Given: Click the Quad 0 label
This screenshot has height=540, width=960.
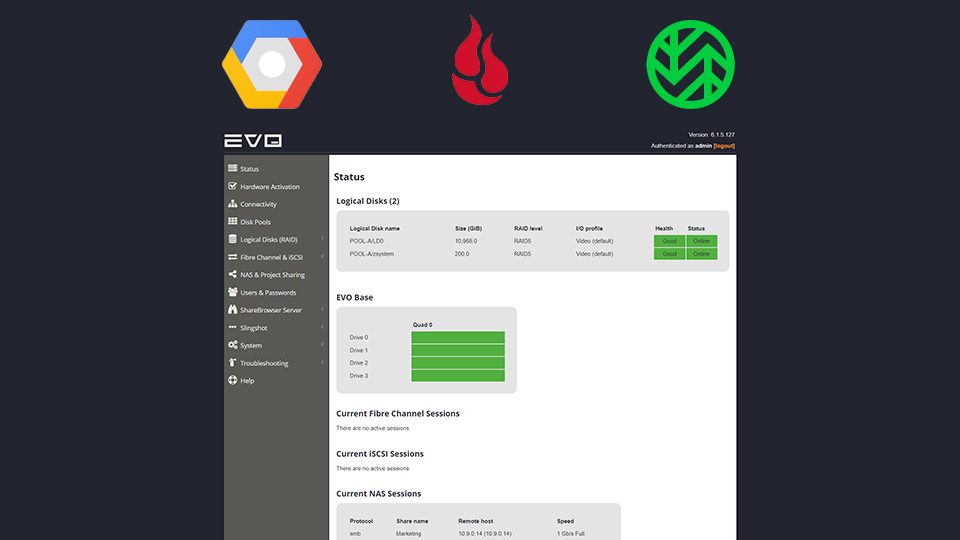Looking at the screenshot, I should pyautogui.click(x=422, y=325).
